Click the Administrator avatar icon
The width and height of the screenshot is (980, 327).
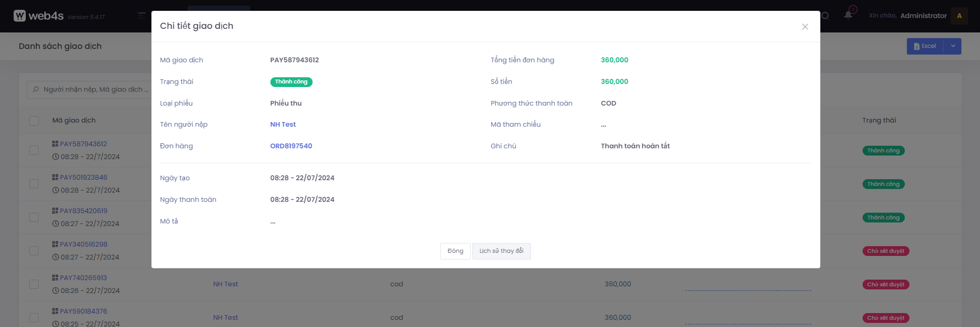pos(959,16)
